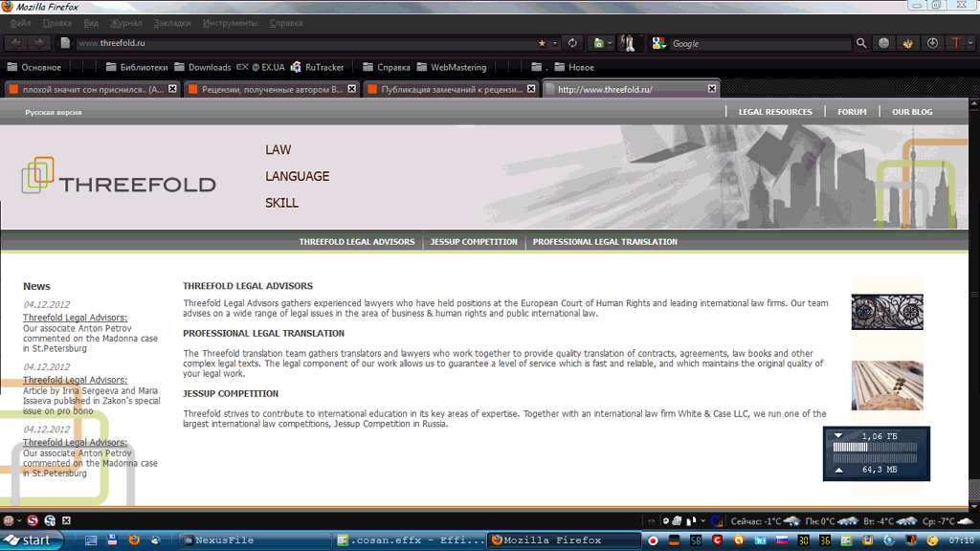
Task: Click the Reload page icon
Action: [572, 43]
